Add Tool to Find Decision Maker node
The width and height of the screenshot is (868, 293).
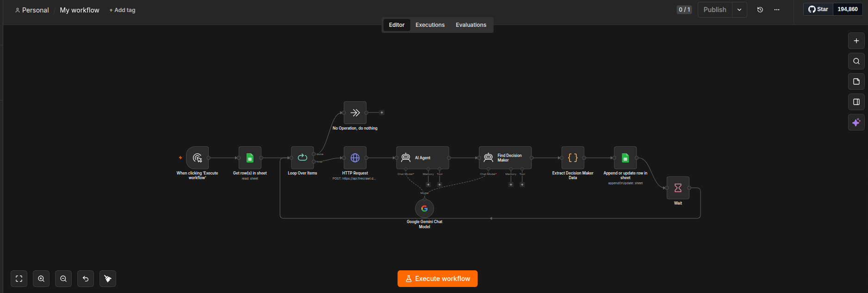pos(522,185)
